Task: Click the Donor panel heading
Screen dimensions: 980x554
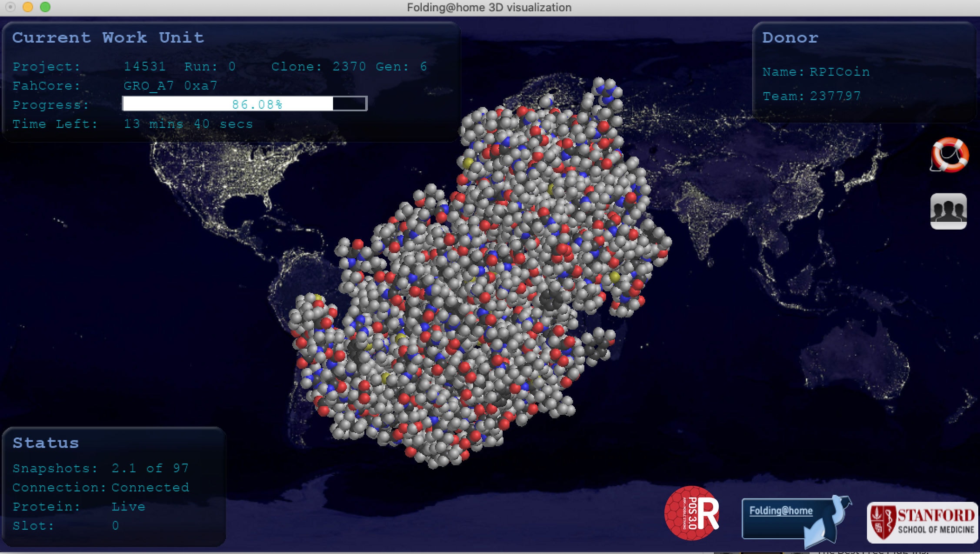Action: pyautogui.click(x=790, y=38)
